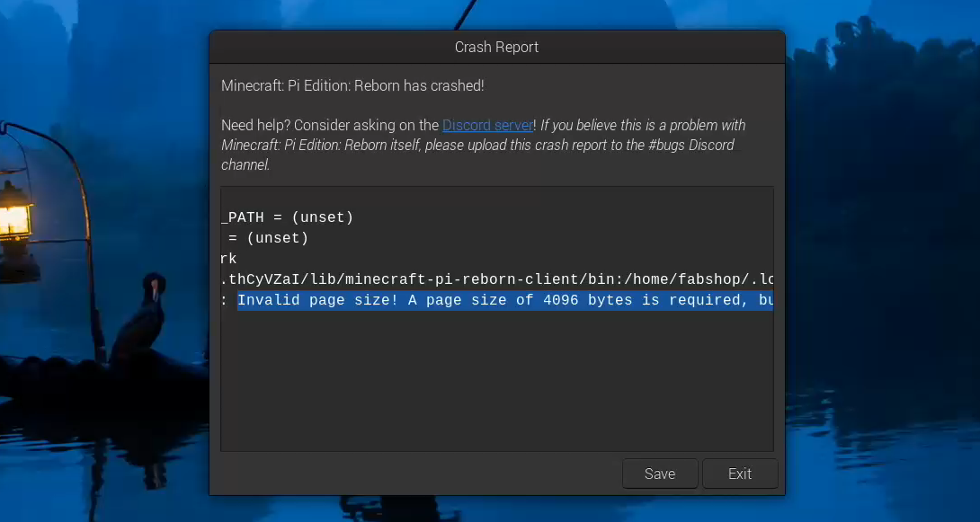Click the Save button
Viewport: 980px width, 522px height.
point(659,473)
